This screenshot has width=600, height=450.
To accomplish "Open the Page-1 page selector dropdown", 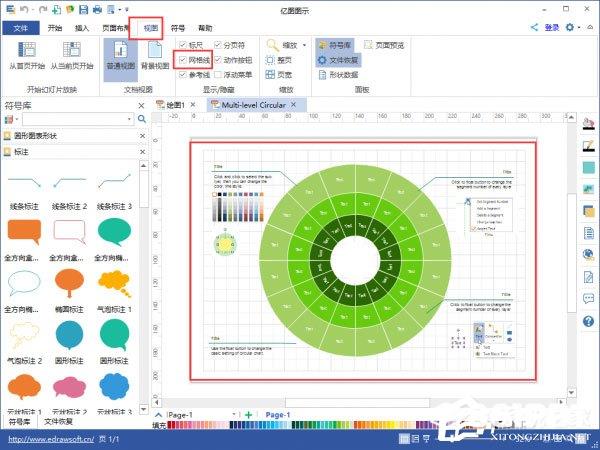I will coord(234,415).
